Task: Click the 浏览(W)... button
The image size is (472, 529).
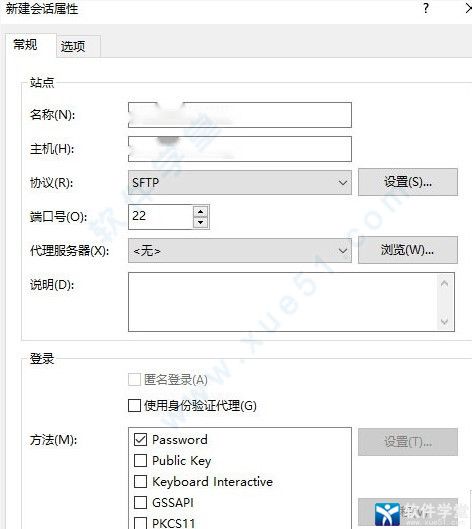Action: 408,250
